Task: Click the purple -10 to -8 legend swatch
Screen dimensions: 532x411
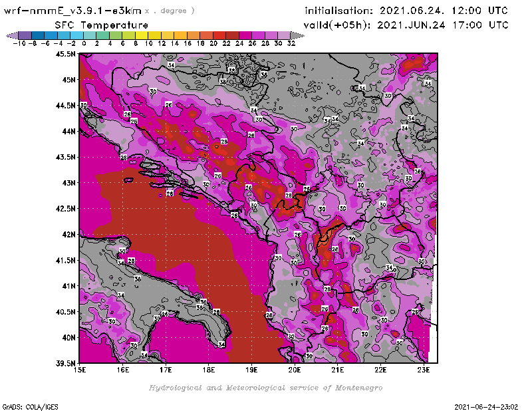Action: (x=25, y=35)
